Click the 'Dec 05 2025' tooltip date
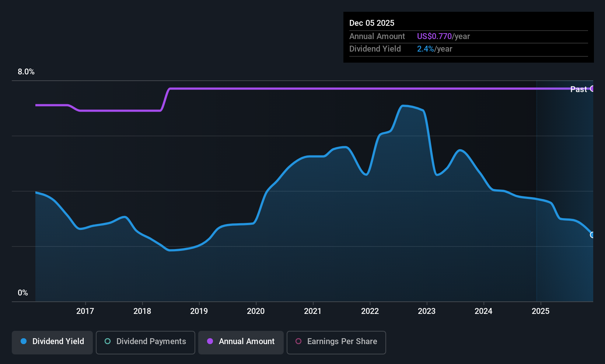605x364 pixels. click(372, 23)
